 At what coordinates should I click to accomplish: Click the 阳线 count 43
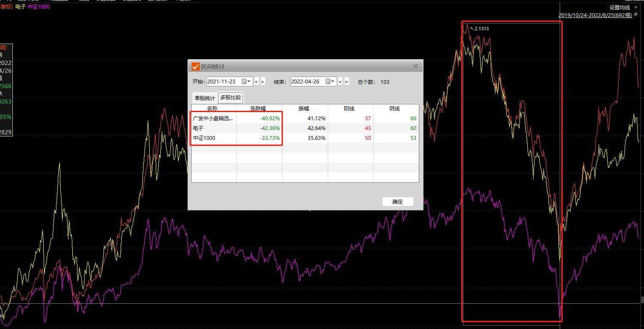click(x=368, y=128)
